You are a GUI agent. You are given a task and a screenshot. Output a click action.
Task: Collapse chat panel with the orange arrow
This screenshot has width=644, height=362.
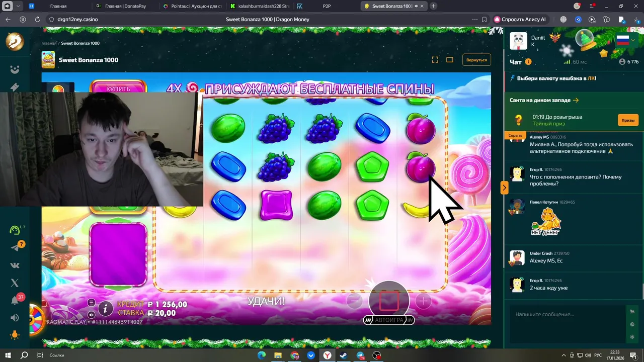pos(504,188)
